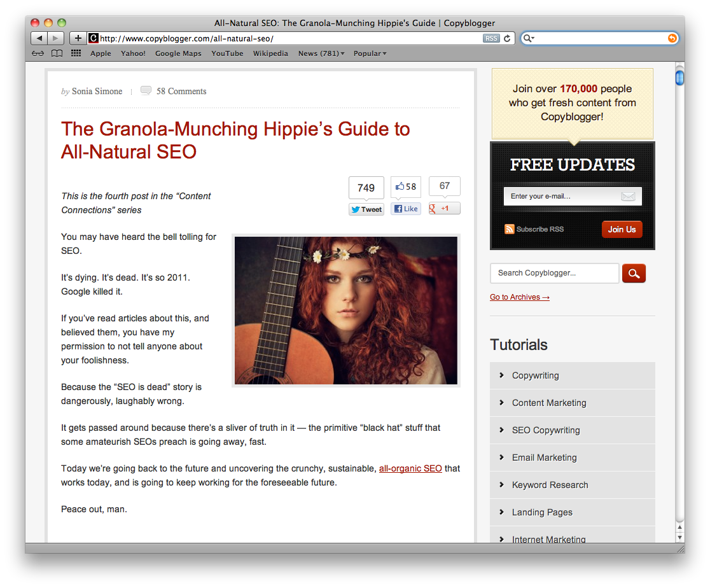Click the window resize grip corner
This screenshot has height=588, width=710.
tap(681, 549)
